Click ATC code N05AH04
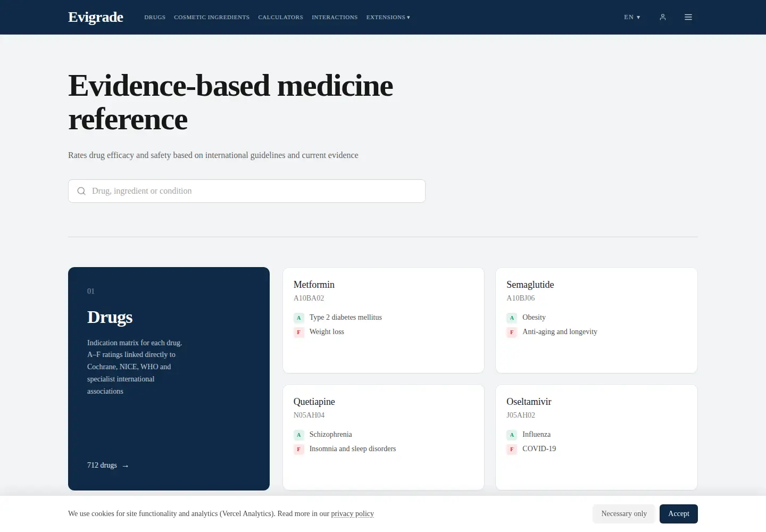 (x=309, y=415)
